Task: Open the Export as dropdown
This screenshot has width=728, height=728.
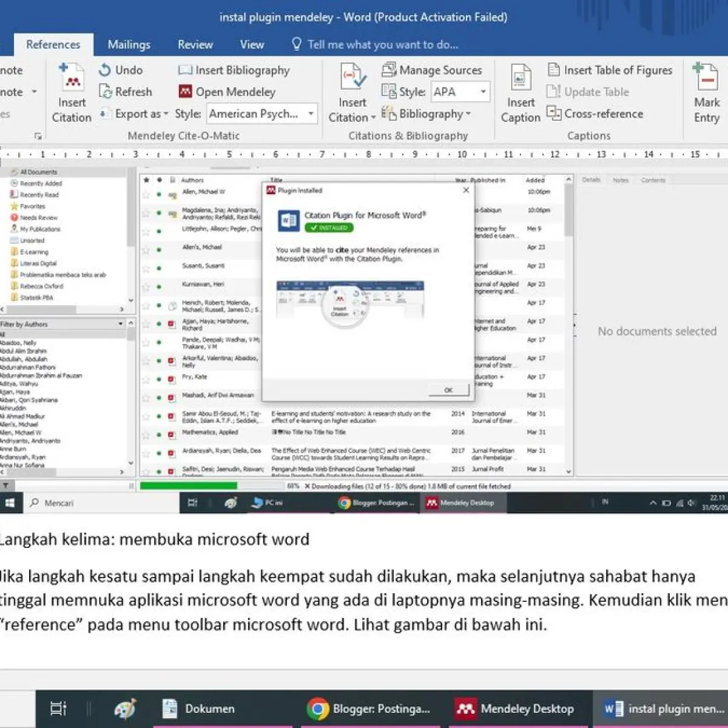Action: point(134,114)
